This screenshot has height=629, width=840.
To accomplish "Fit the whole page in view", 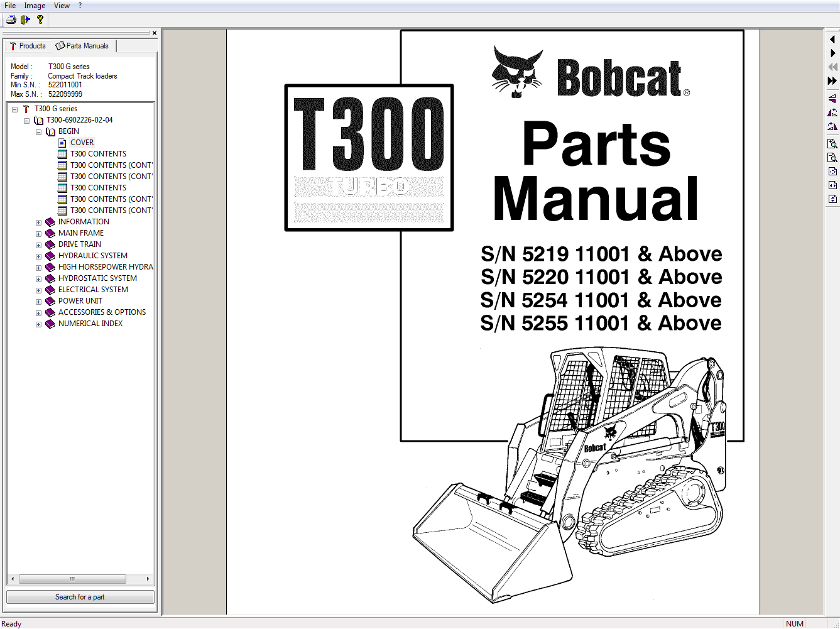I will pyautogui.click(x=832, y=172).
